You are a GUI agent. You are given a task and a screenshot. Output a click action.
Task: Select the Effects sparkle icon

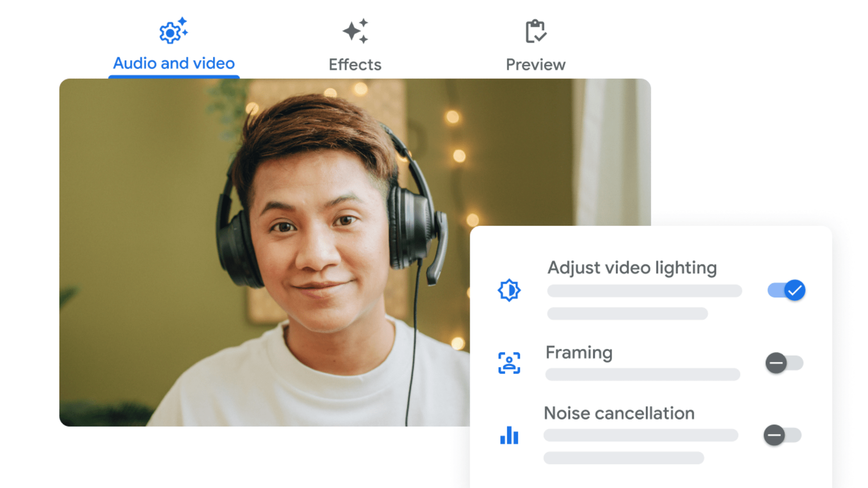pyautogui.click(x=355, y=31)
